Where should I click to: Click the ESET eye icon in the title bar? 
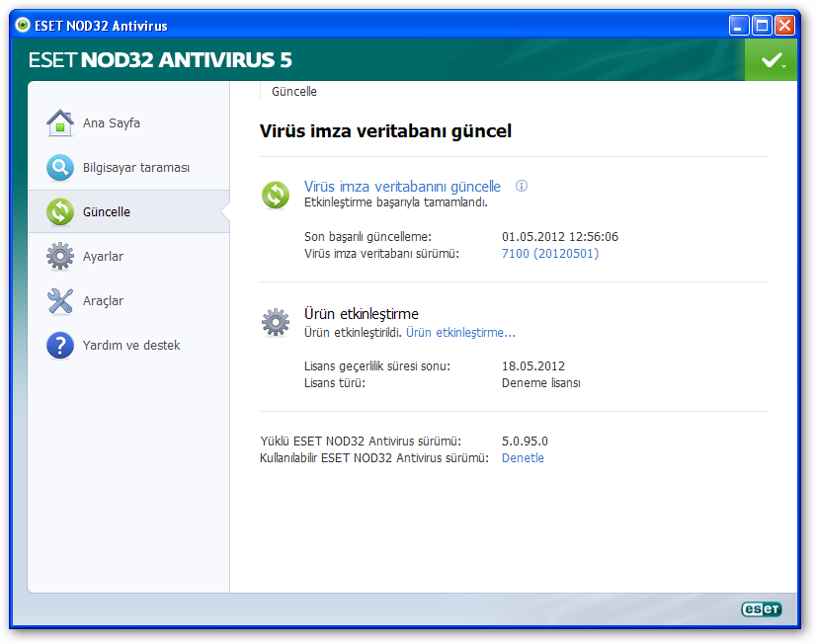(23, 25)
